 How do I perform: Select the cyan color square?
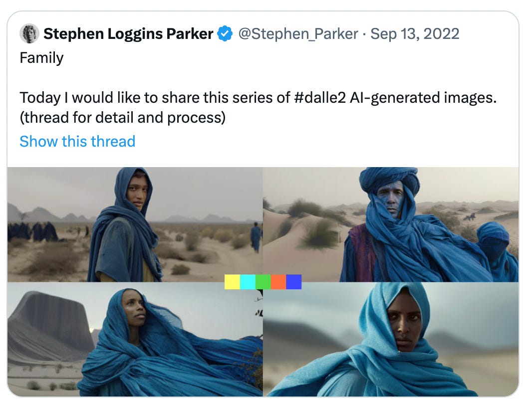[248, 282]
